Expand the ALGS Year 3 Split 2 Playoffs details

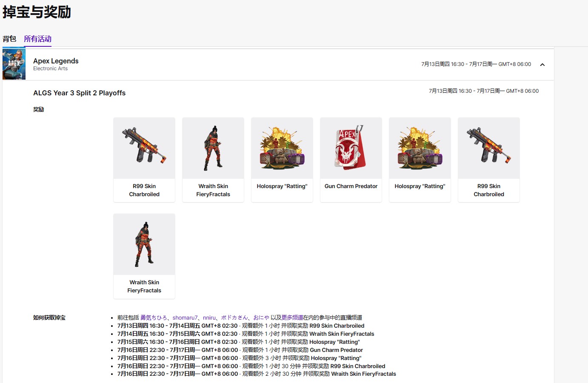pyautogui.click(x=79, y=93)
